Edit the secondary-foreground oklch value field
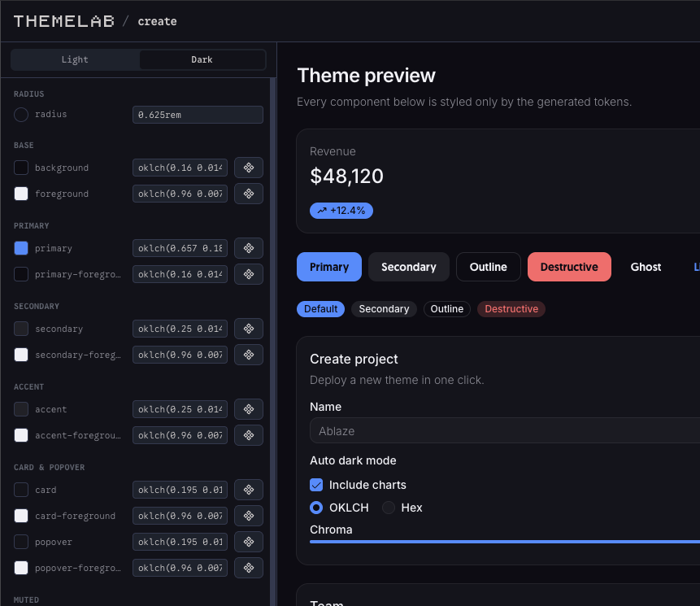700x606 pixels. pos(180,355)
